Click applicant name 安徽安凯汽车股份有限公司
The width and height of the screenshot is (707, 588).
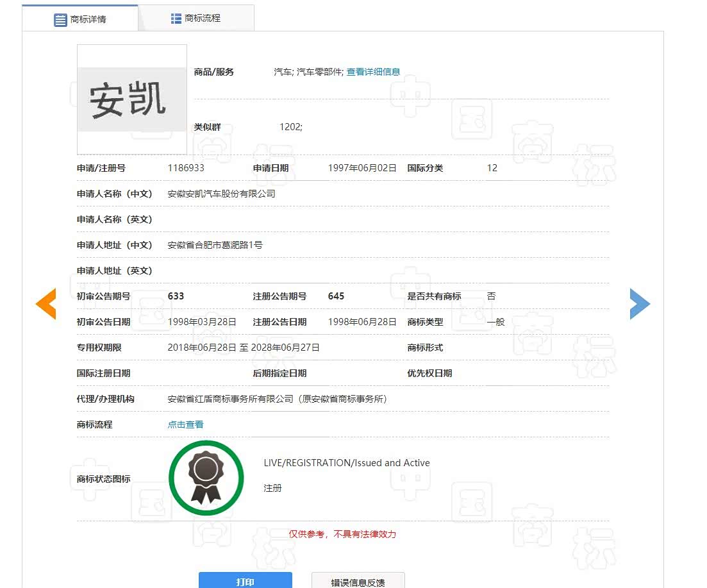(221, 194)
